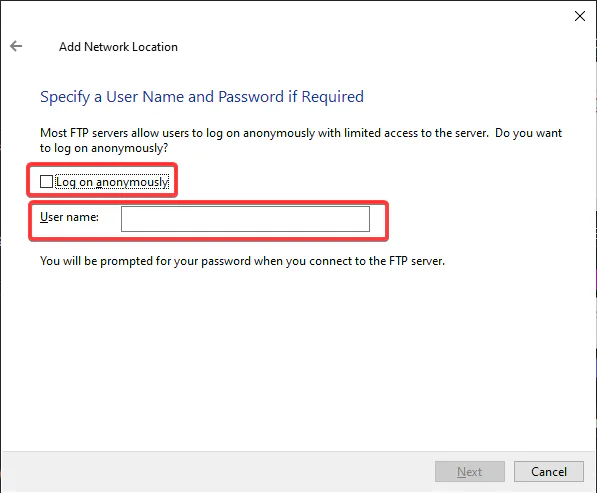Viewport: 597px width, 493px height.
Task: Click the word 'Required' in the blue heading
Action: [x=332, y=97]
